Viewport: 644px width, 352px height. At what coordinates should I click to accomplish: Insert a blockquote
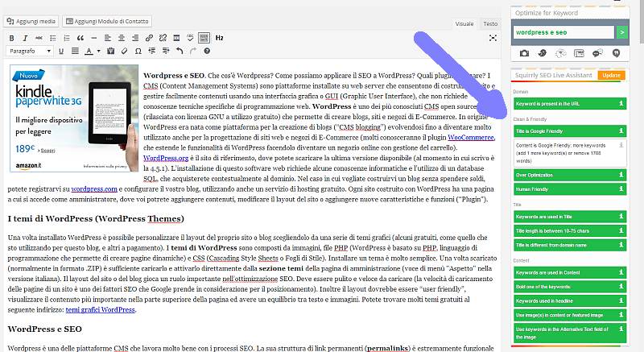point(80,38)
